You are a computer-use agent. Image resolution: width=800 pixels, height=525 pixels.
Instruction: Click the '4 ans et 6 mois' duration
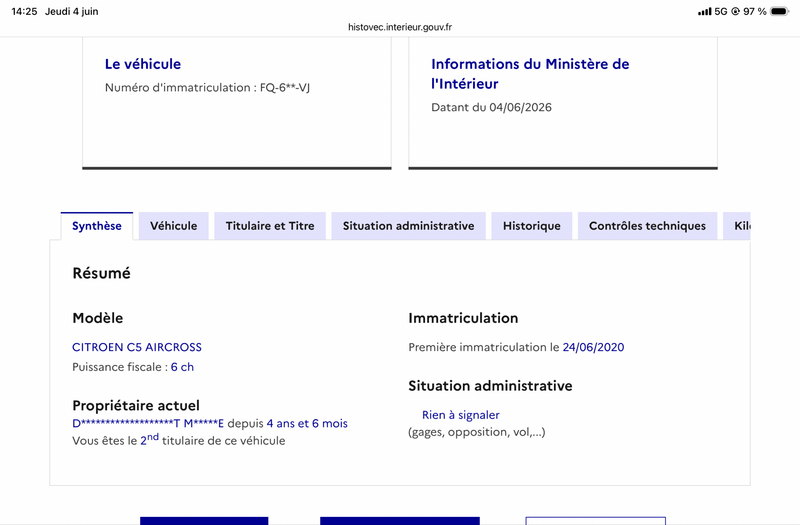click(x=307, y=423)
